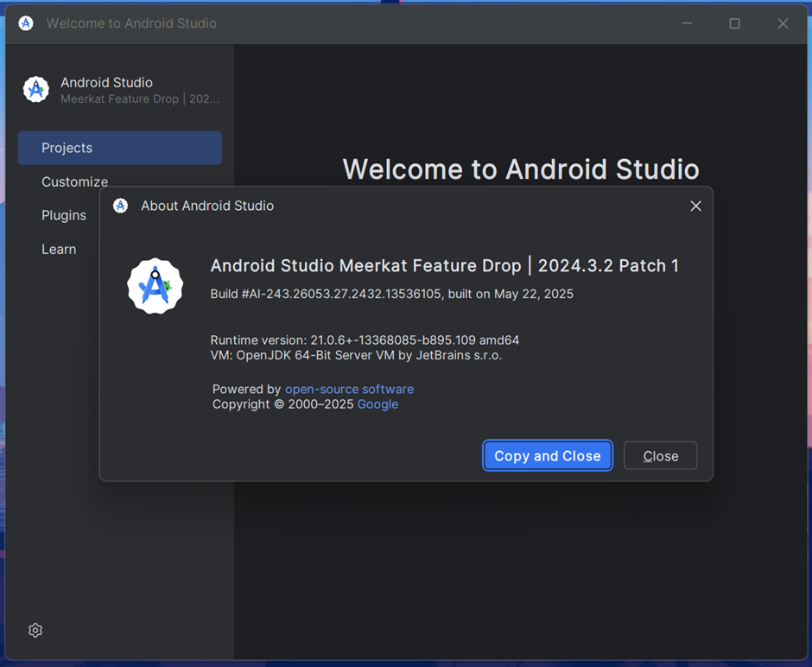This screenshot has height=667, width=812.
Task: Select the Projects tab
Action: pyautogui.click(x=119, y=148)
